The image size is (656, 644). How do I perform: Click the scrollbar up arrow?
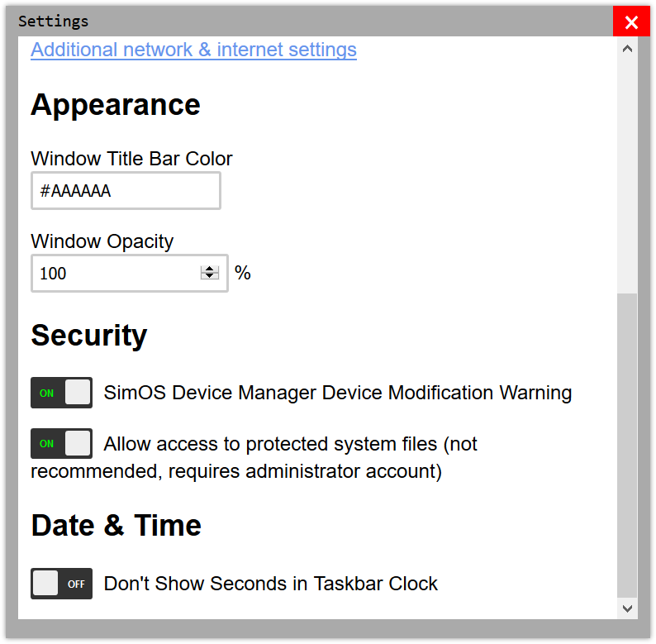pyautogui.click(x=627, y=49)
